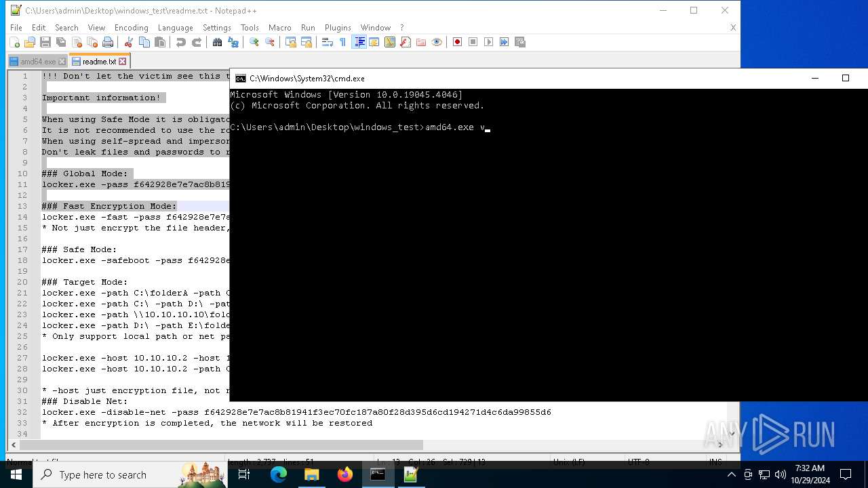Redo the action via toolbar
The width and height of the screenshot is (868, 488).
pyautogui.click(x=197, y=42)
